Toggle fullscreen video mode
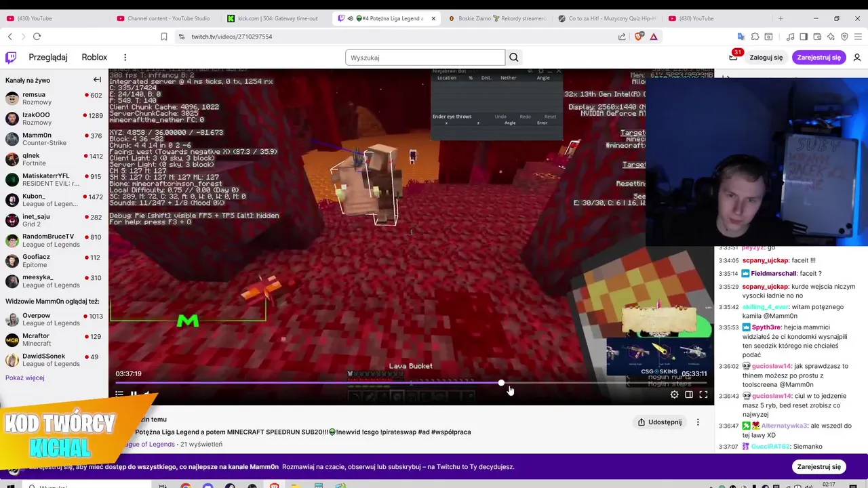Viewport: 868px width, 488px height. 703,394
